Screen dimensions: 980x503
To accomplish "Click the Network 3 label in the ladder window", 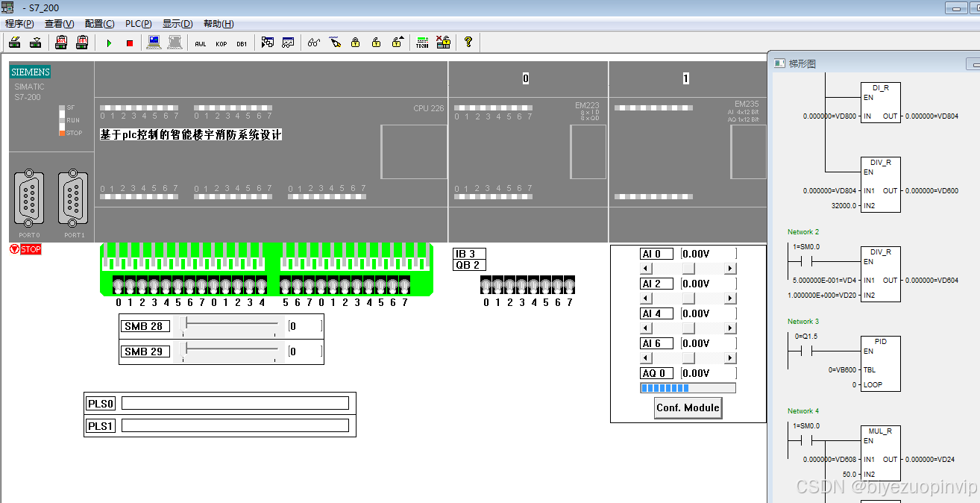I will pos(803,322).
